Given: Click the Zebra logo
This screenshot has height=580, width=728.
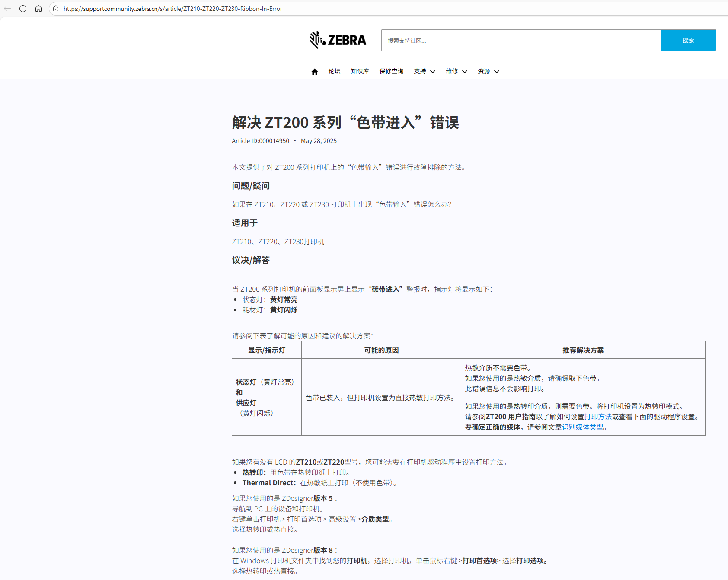Looking at the screenshot, I should [x=338, y=40].
